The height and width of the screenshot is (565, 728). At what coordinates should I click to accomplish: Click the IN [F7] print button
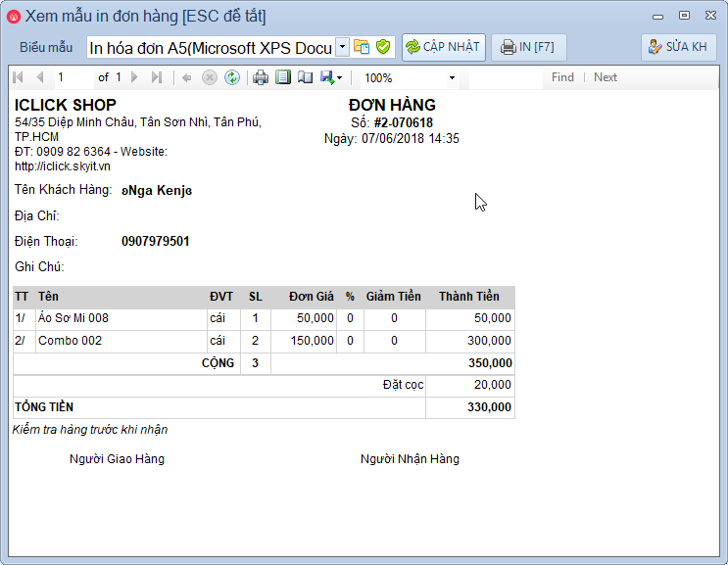click(529, 47)
